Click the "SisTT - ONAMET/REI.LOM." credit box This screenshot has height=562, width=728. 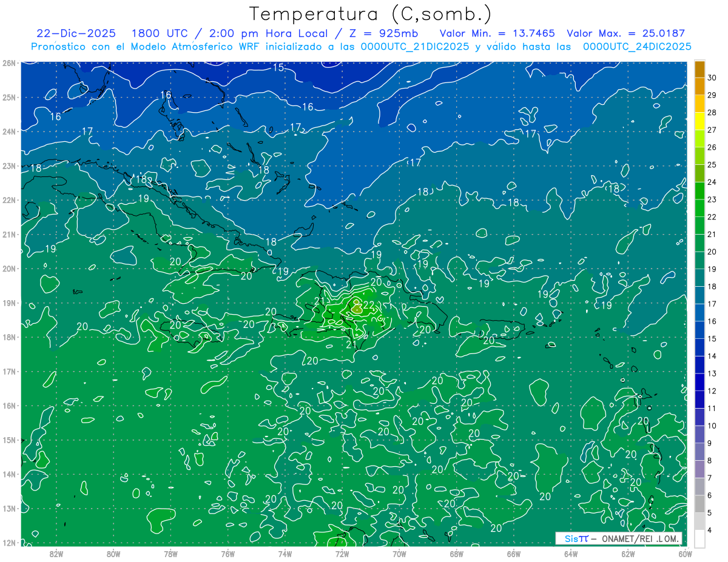click(x=619, y=538)
